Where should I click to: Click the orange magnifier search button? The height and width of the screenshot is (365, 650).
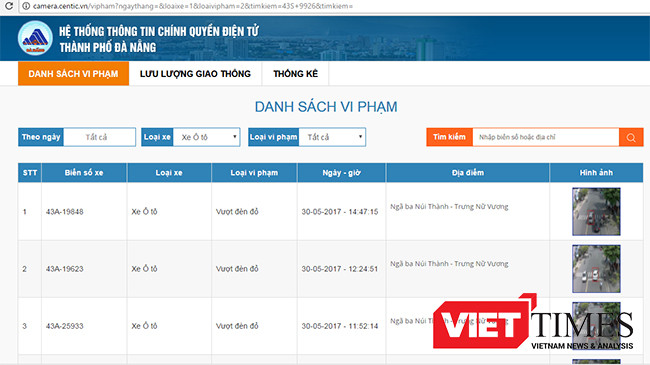pos(631,137)
